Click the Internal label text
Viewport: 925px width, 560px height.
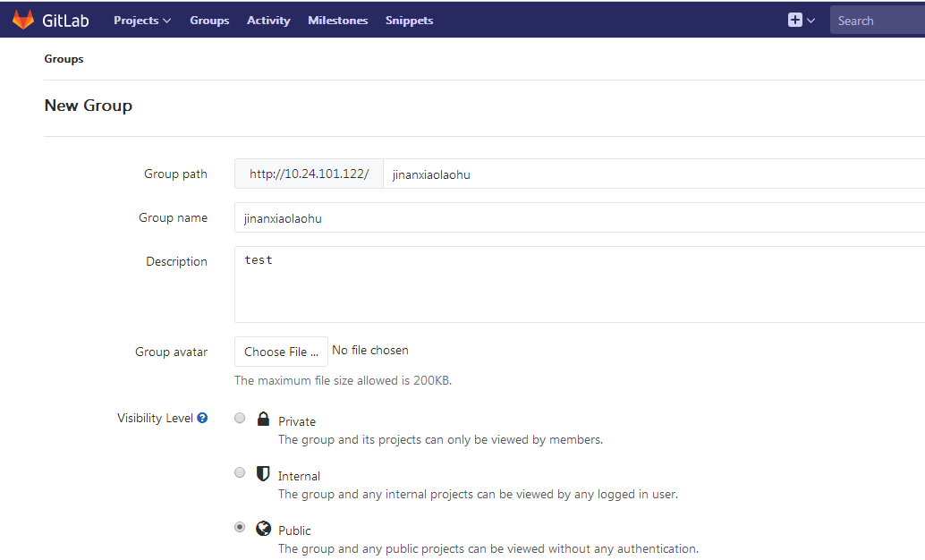tap(299, 476)
